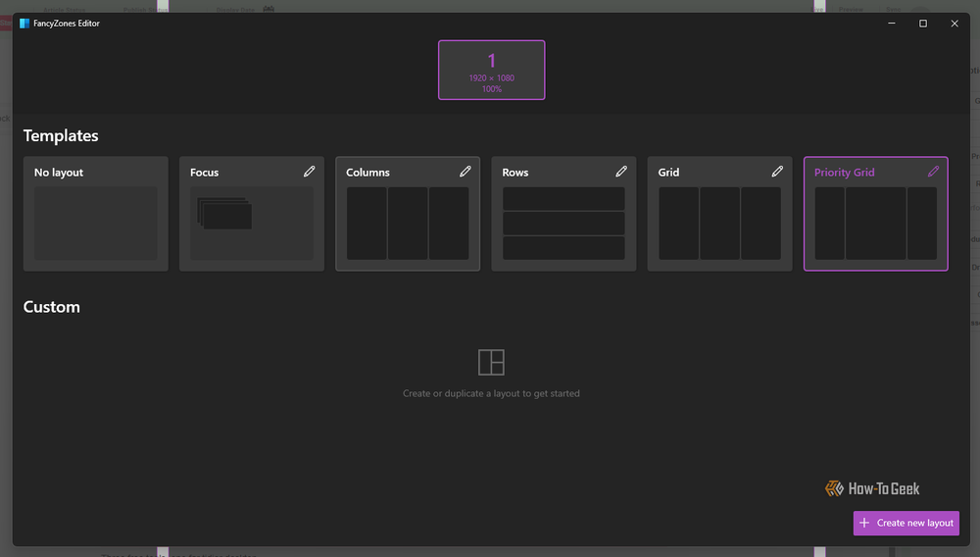Click the Create new layout button
The width and height of the screenshot is (980, 557).
point(906,523)
